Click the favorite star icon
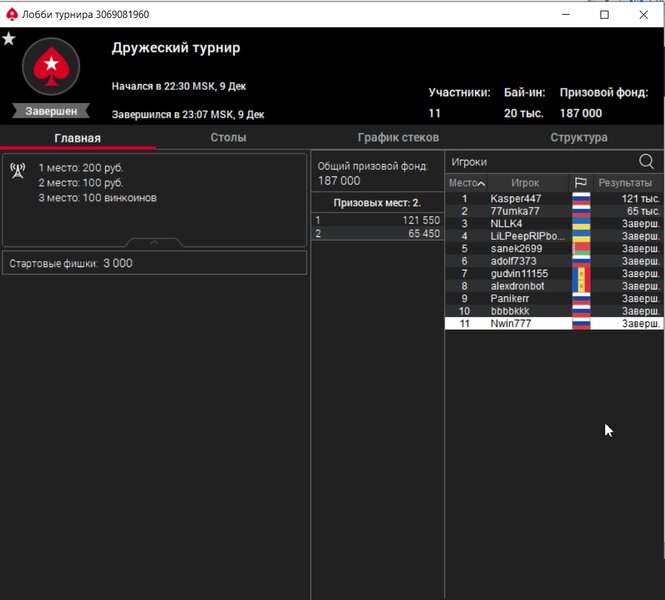The image size is (665, 600). click(9, 39)
